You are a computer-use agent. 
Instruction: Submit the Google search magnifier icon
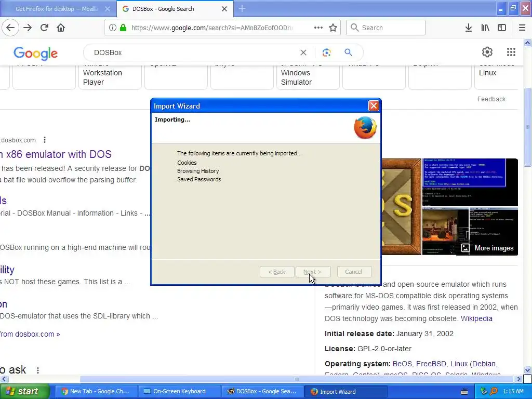348,52
